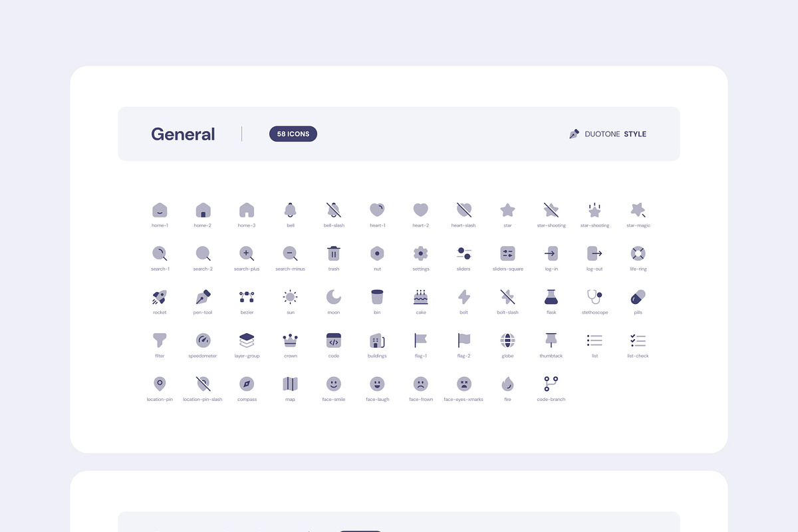Choose the cake icon
The width and height of the screenshot is (798, 532).
[x=420, y=297]
